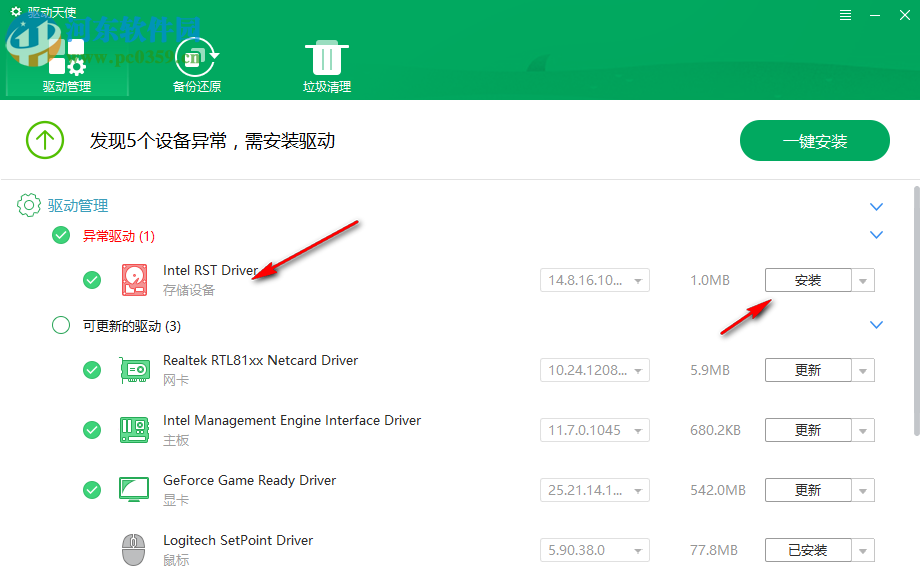Select the 可更新的驱动 radio circle

60,325
